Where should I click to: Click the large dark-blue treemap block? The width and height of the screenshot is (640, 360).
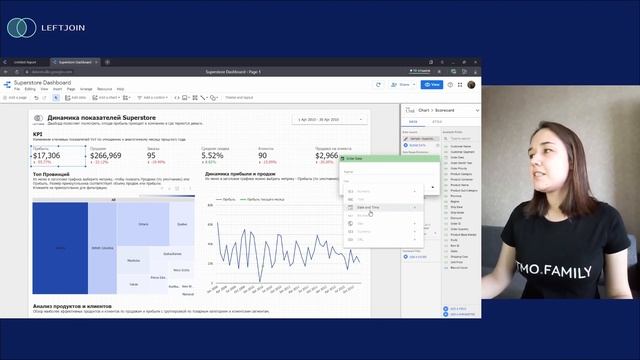click(x=60, y=248)
